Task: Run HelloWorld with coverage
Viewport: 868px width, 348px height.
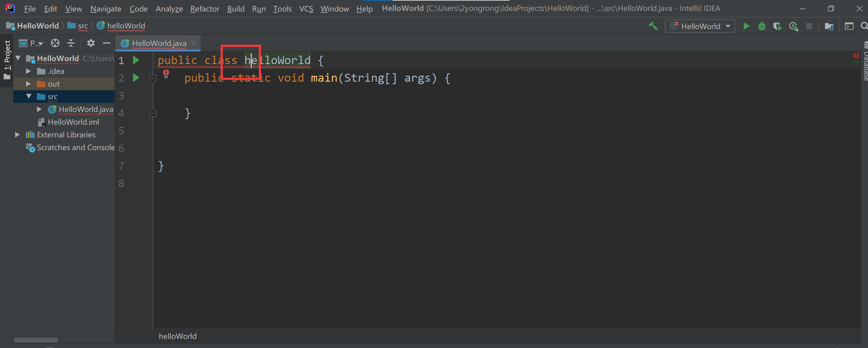Action: 778,26
